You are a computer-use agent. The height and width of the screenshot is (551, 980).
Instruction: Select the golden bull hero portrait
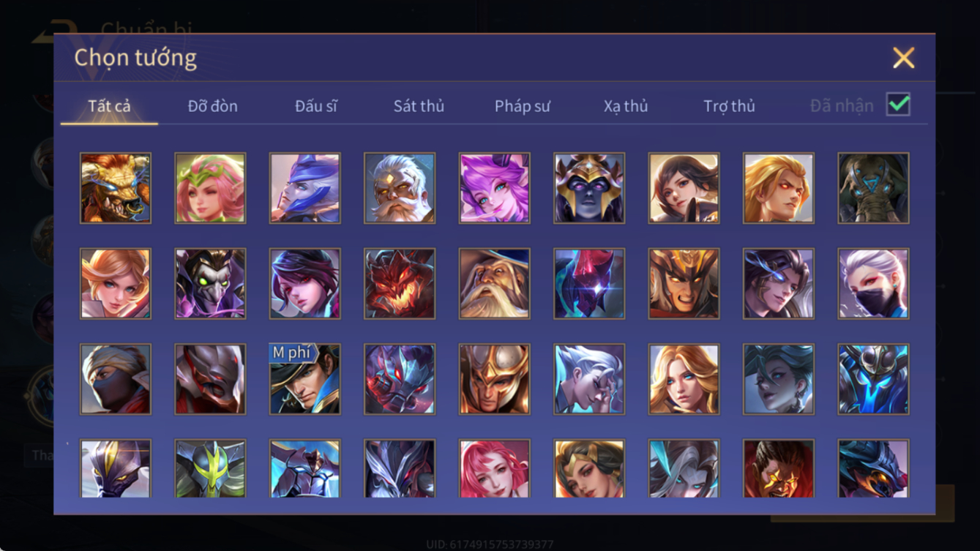(116, 188)
